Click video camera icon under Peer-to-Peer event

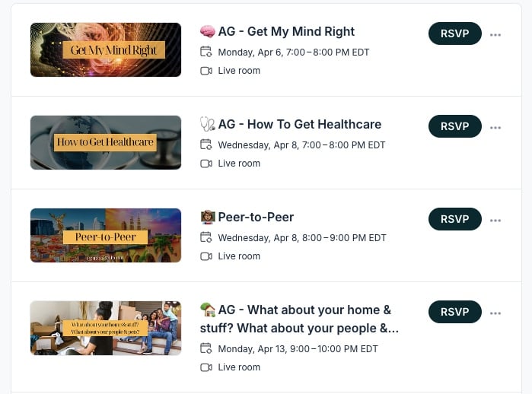click(x=205, y=256)
